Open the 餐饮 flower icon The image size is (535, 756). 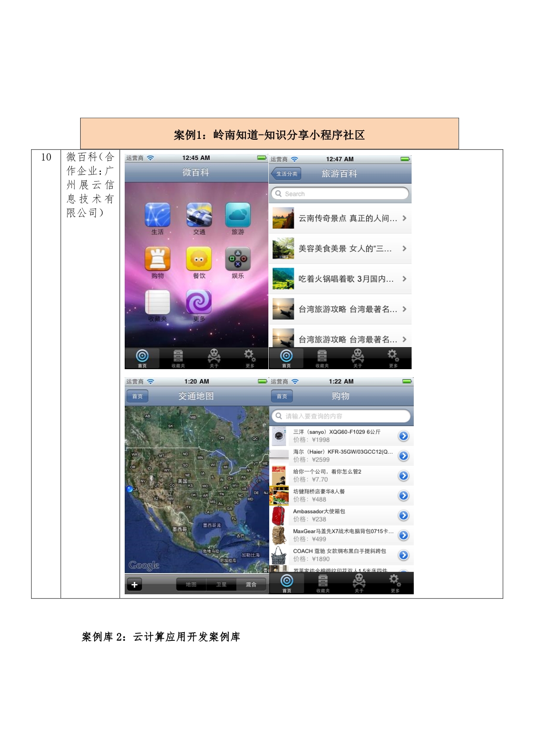tap(199, 259)
